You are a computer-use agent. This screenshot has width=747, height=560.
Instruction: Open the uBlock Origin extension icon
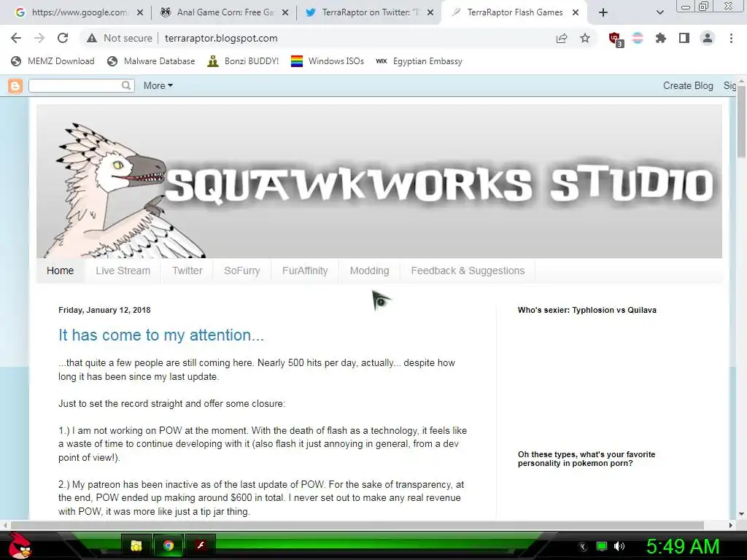click(616, 39)
